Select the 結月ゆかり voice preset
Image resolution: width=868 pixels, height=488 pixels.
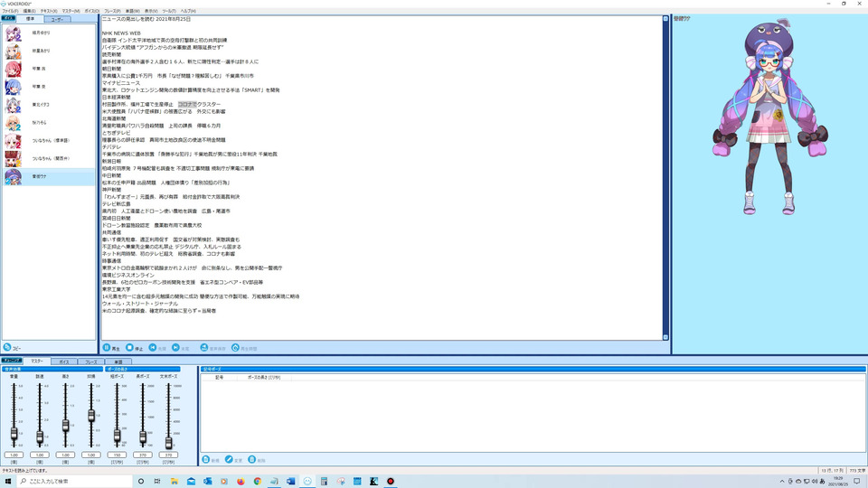pyautogui.click(x=49, y=33)
